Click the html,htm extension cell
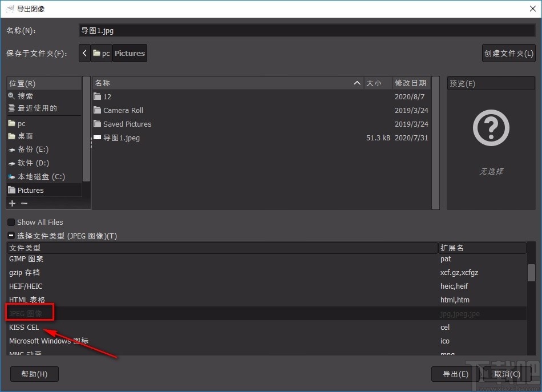This screenshot has width=542, height=392. point(455,300)
